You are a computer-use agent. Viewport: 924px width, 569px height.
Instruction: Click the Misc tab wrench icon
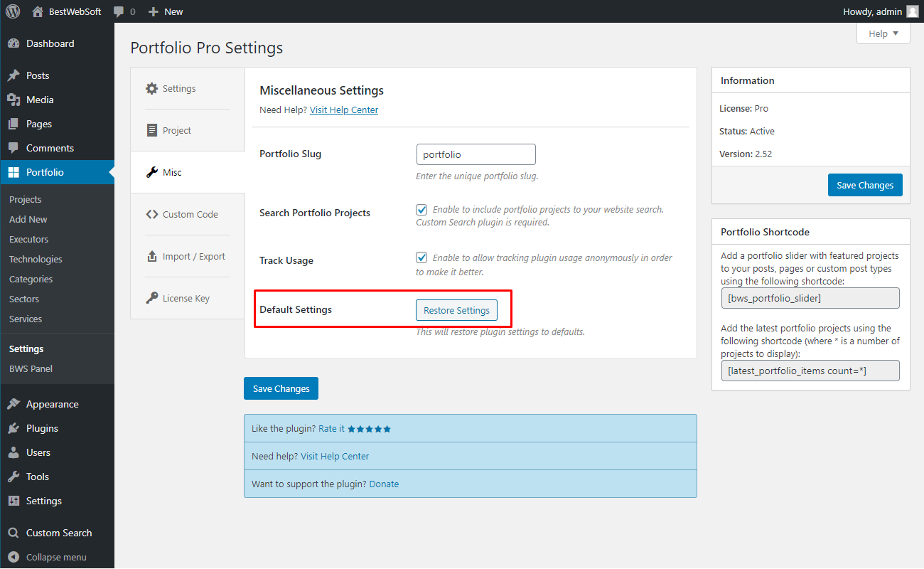coord(151,172)
